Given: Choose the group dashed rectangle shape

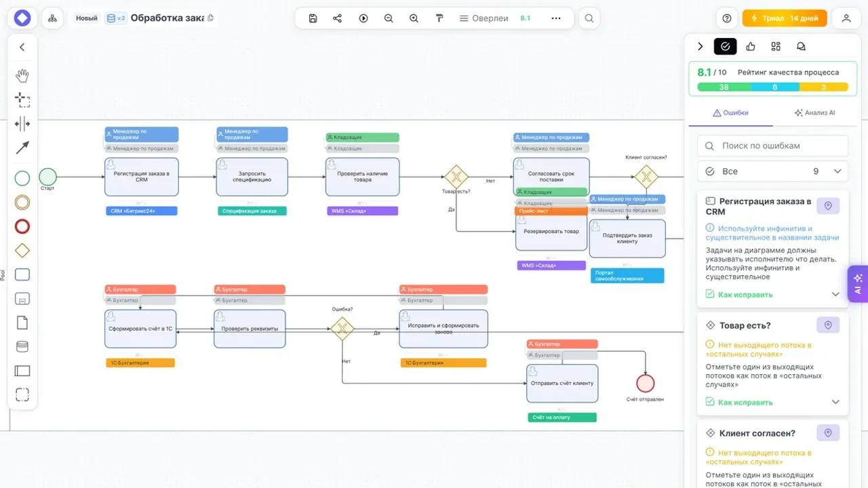Looking at the screenshot, I should click(22, 394).
